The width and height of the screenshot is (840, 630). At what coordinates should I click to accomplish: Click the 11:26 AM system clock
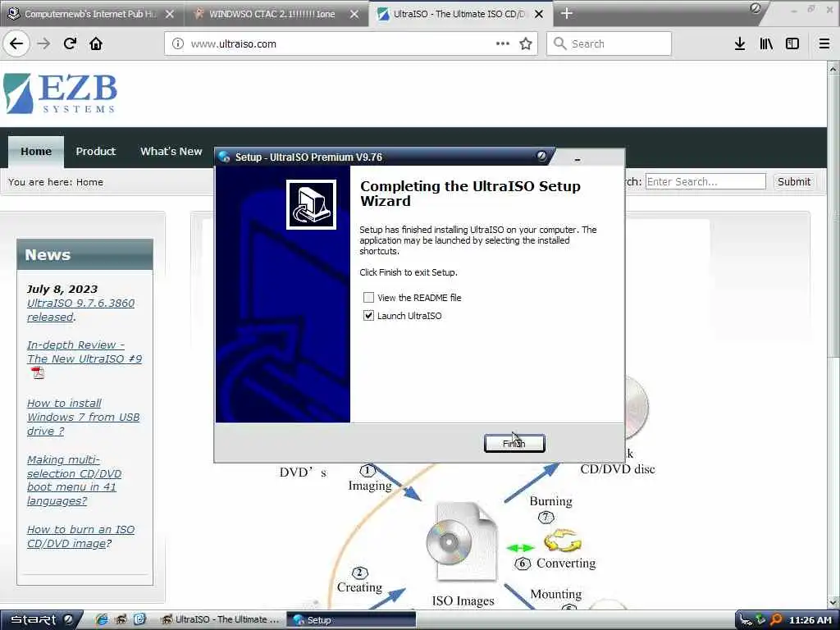pos(810,620)
